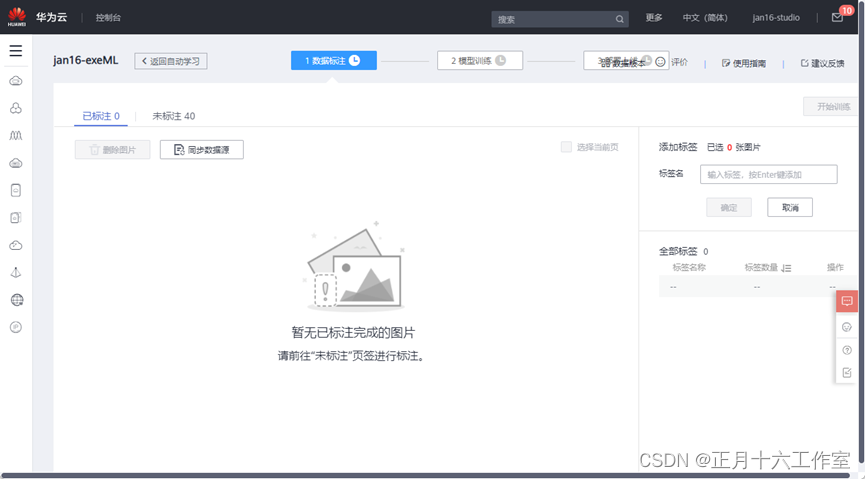
Task: Open the 中文 (简体) language dropdown
Action: pos(705,18)
